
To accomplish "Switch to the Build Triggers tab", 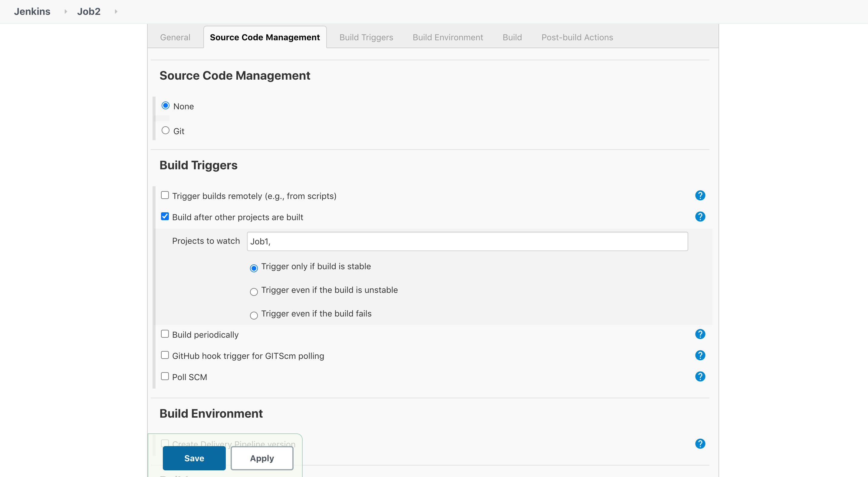I will (366, 38).
